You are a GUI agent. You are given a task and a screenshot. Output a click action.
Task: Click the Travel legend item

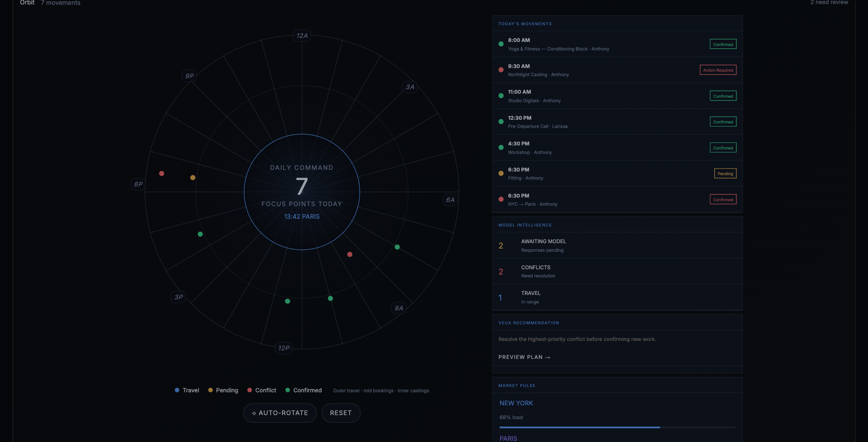click(187, 390)
